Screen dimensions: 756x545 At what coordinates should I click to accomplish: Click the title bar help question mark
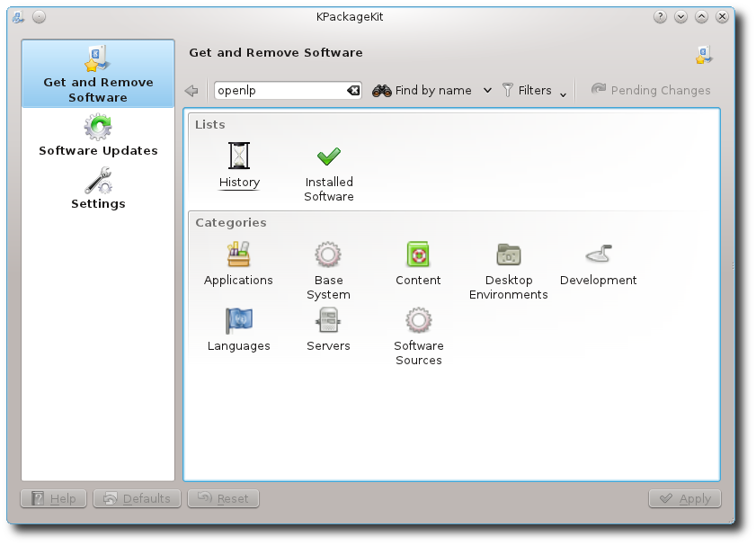(660, 17)
